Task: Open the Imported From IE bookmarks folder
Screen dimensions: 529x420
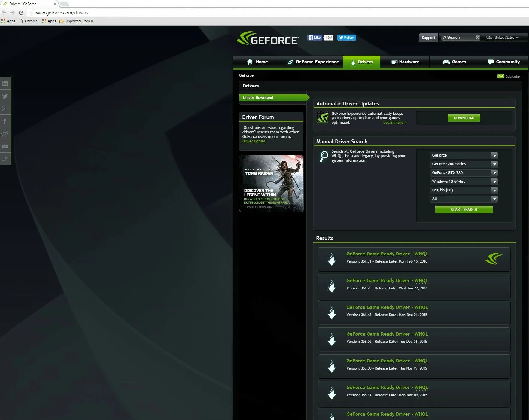Action: (x=77, y=21)
